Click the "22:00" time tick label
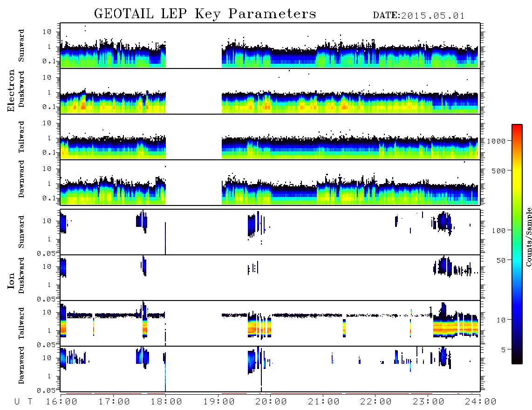 [x=376, y=402]
